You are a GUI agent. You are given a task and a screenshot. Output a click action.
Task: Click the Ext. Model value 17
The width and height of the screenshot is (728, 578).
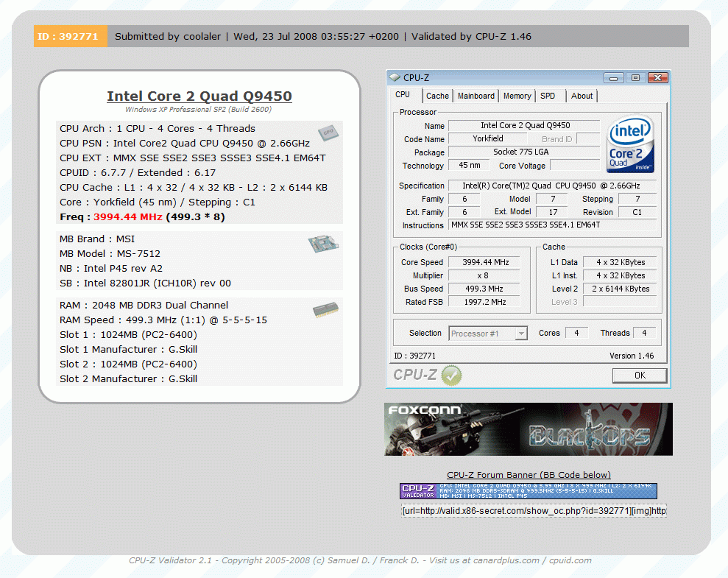click(553, 212)
